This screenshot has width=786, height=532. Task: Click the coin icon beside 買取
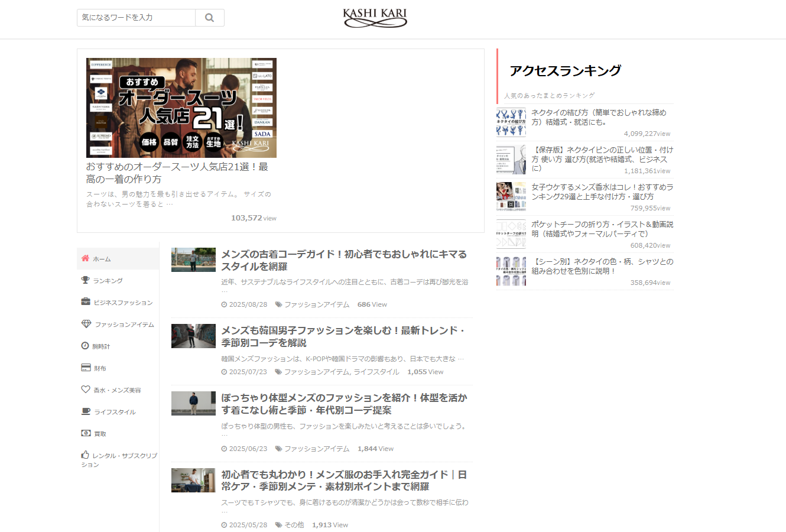point(86,433)
